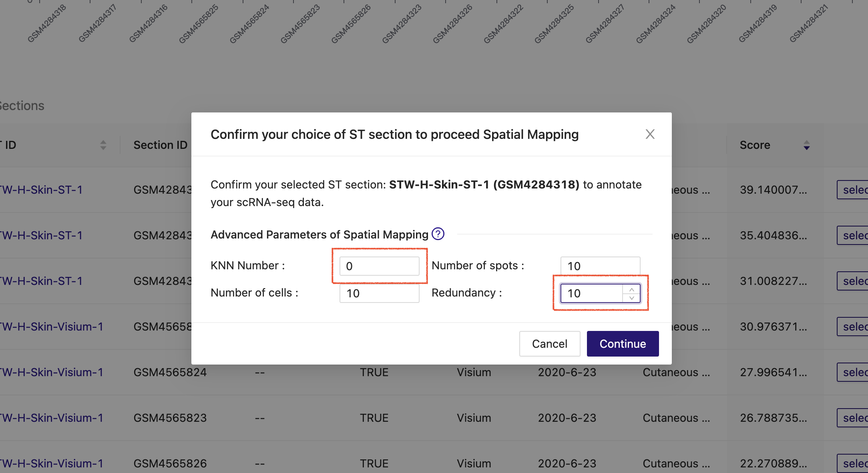Increase Redundancy value with up arrow

pos(631,289)
